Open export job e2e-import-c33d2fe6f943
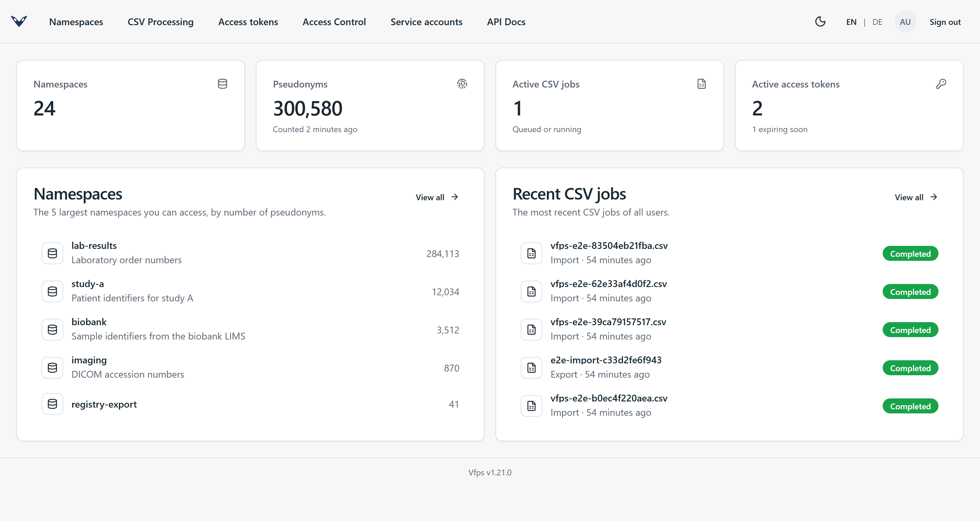The height and width of the screenshot is (521, 980). click(729, 367)
